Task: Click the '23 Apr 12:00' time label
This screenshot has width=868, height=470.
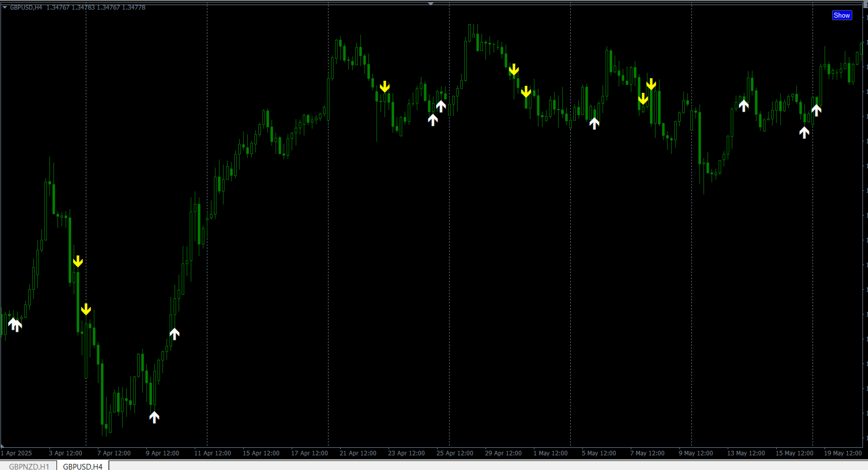Action: (406, 453)
